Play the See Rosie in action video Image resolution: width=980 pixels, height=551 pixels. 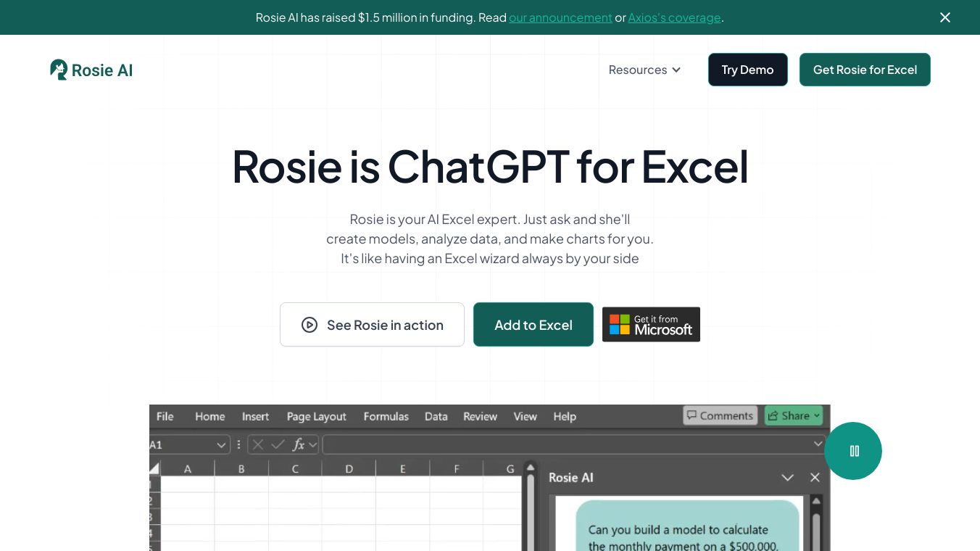coord(372,325)
